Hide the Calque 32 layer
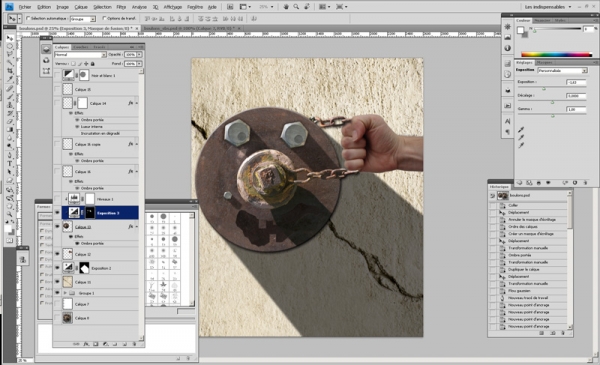Image resolution: width=600 pixels, height=365 pixels. 57,254
